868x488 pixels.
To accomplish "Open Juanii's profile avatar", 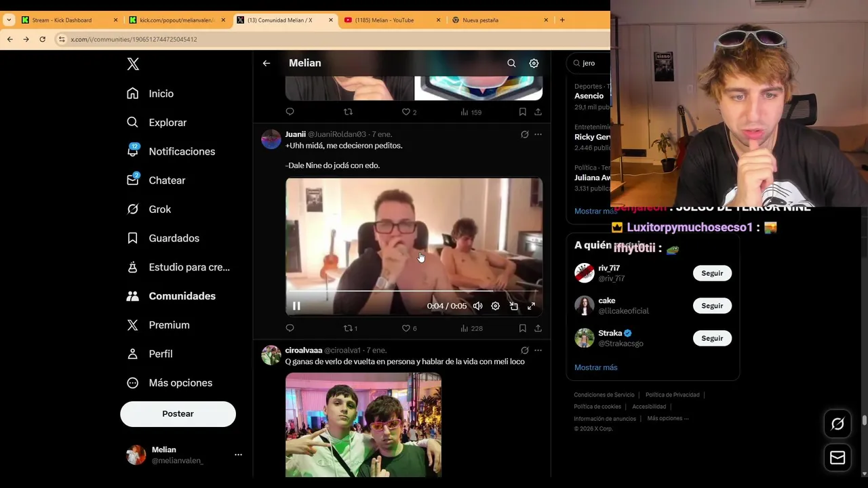I will 271,139.
